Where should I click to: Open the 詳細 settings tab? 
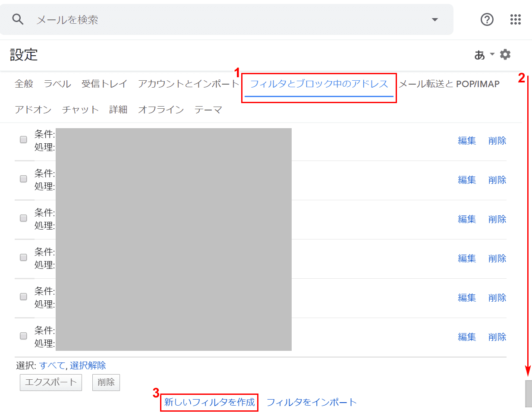[x=118, y=110]
